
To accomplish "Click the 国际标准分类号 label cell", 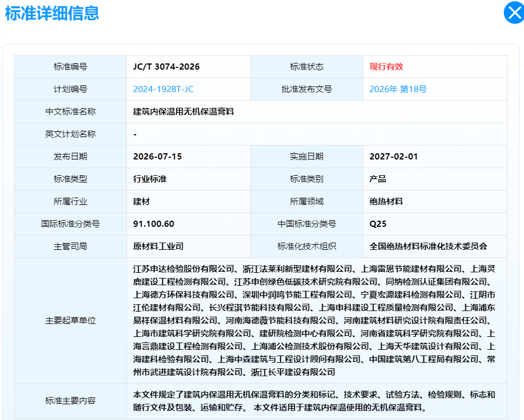I will pyautogui.click(x=71, y=224).
